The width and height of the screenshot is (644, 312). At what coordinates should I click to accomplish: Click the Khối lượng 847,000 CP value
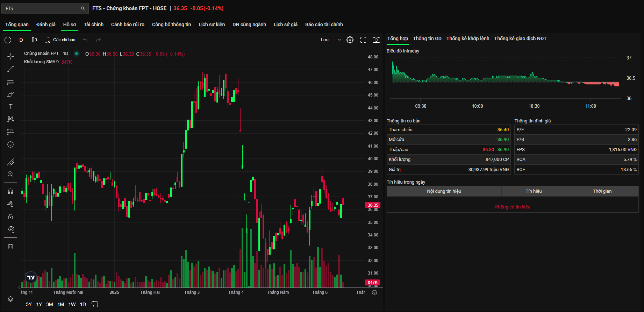497,159
